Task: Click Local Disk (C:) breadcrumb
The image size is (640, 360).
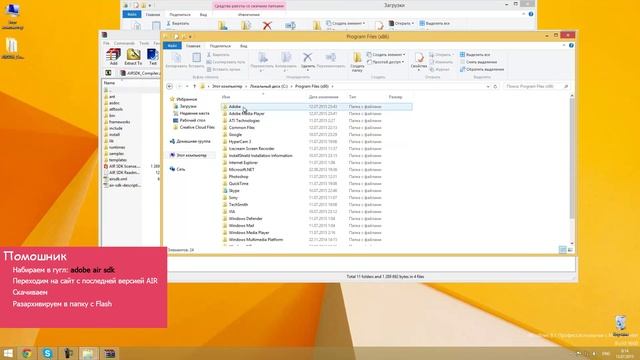Action: click(269, 87)
